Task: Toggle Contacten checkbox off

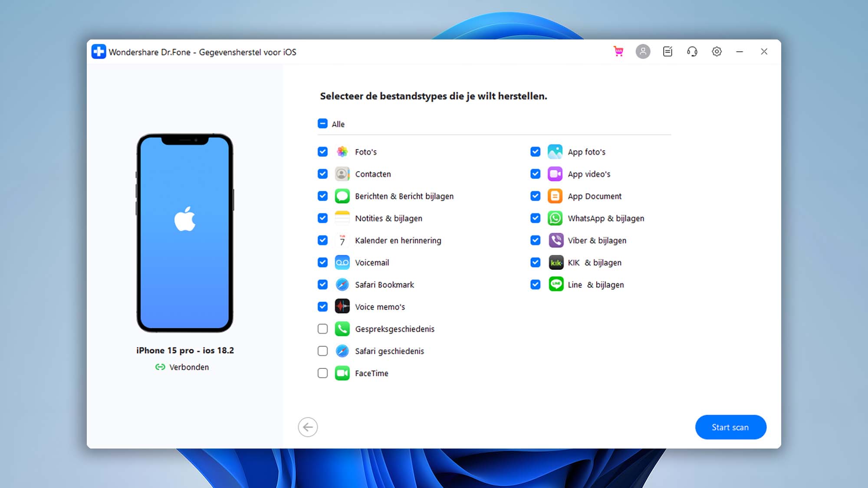Action: click(x=322, y=174)
